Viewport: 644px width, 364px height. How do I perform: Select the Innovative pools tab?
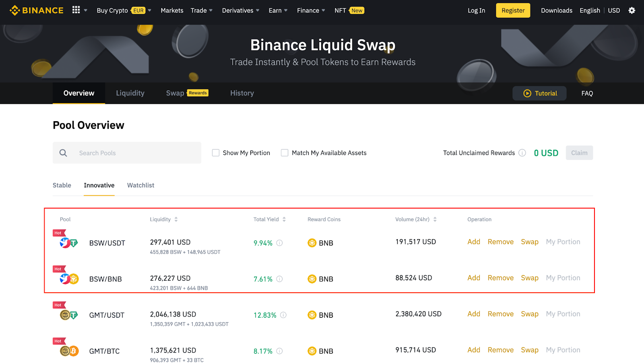99,185
